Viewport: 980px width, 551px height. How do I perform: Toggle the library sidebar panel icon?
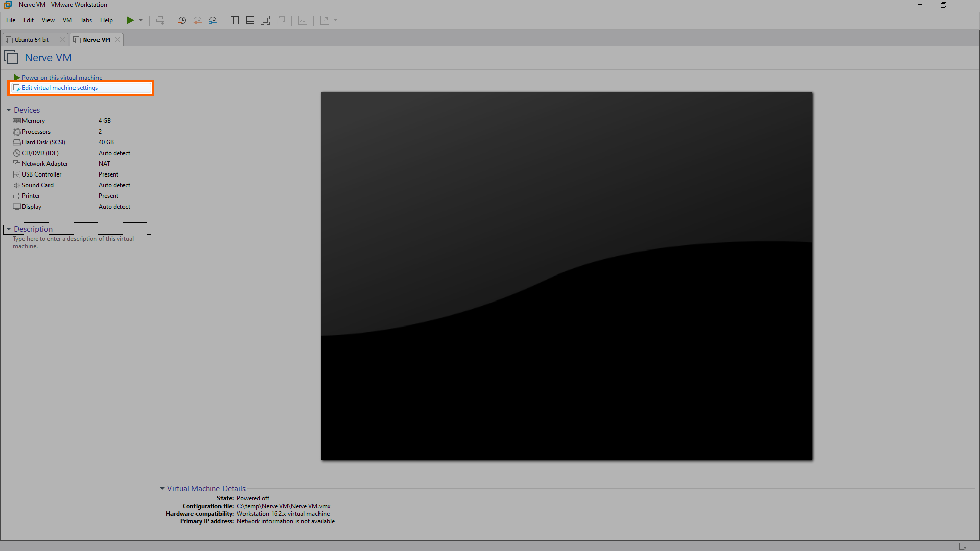[234, 20]
